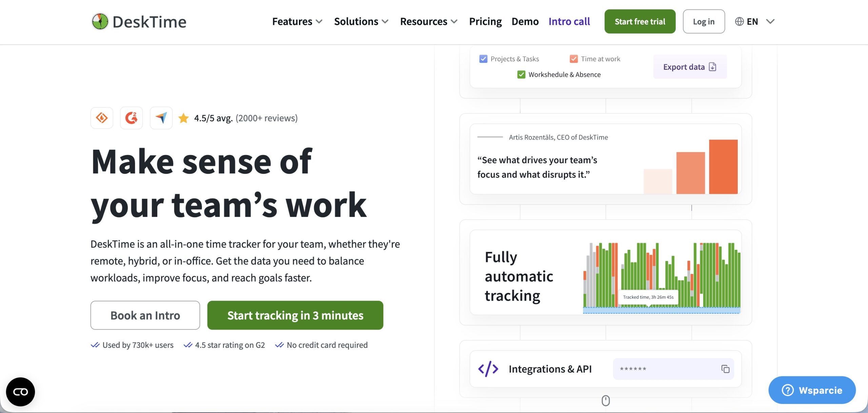Click the Export data button
The height and width of the screenshot is (413, 868).
[x=690, y=67]
